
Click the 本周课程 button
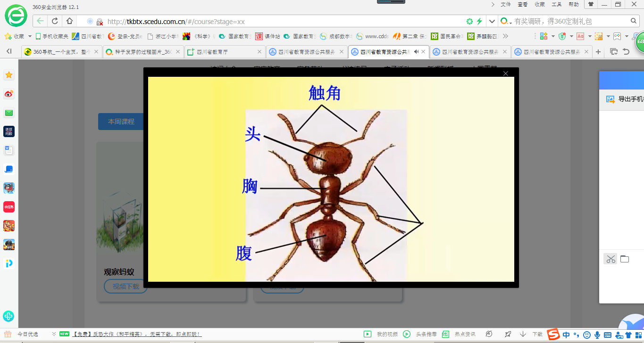(x=121, y=122)
